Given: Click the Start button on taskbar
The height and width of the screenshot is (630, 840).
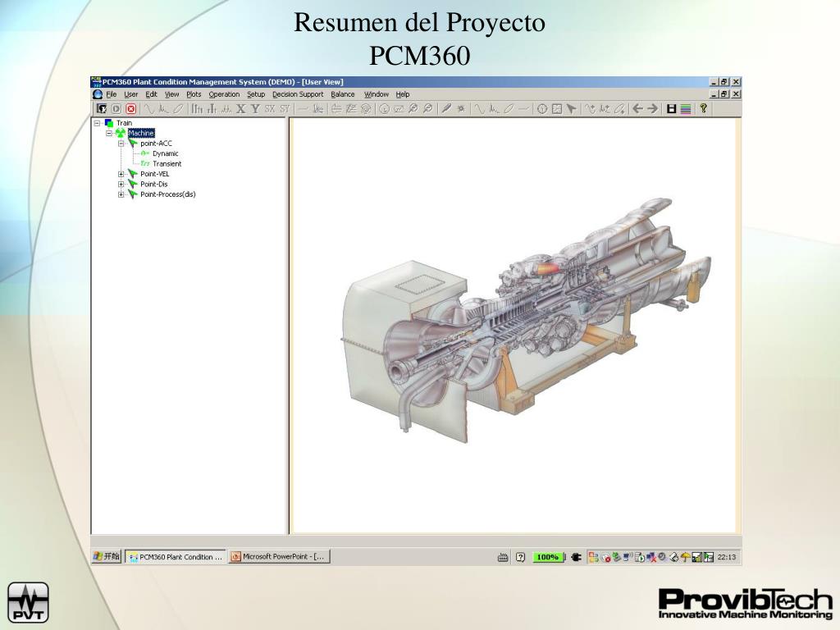Looking at the screenshot, I should [107, 557].
